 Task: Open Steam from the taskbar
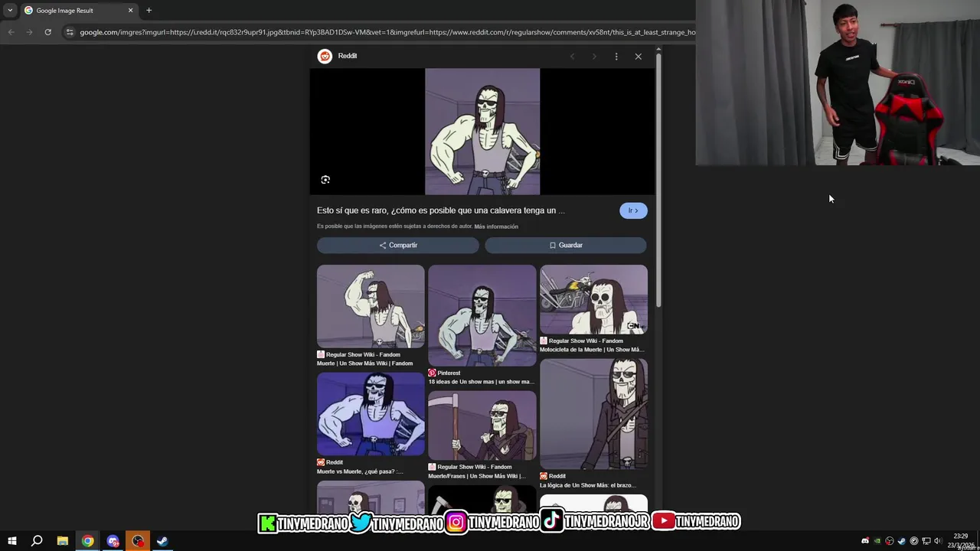coord(162,541)
